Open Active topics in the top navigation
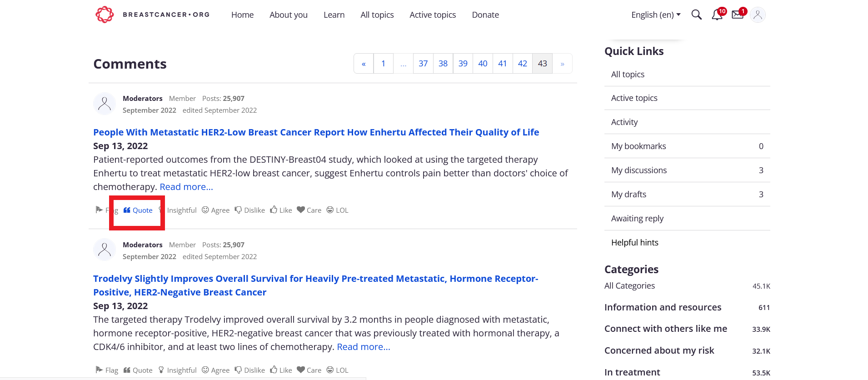 pos(433,15)
